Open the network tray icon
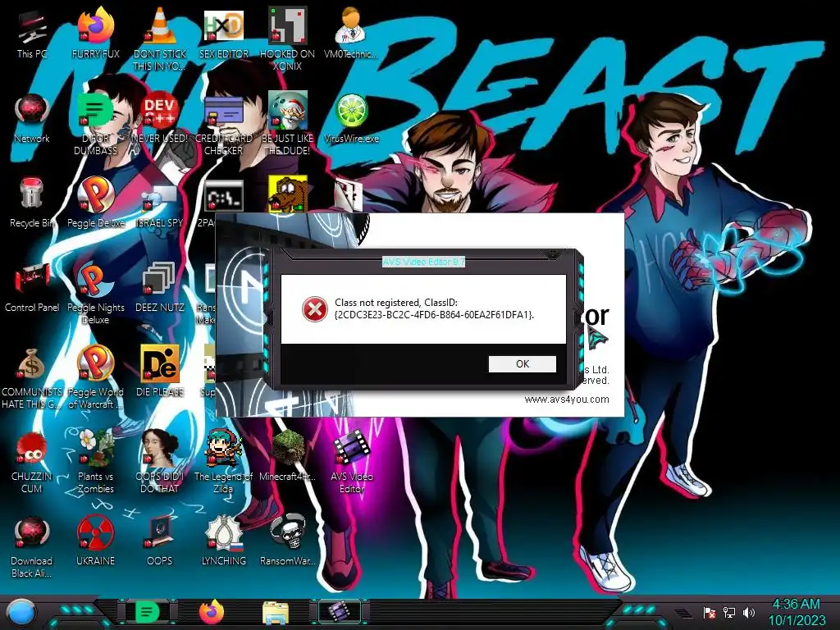The height and width of the screenshot is (630, 840). point(728,612)
